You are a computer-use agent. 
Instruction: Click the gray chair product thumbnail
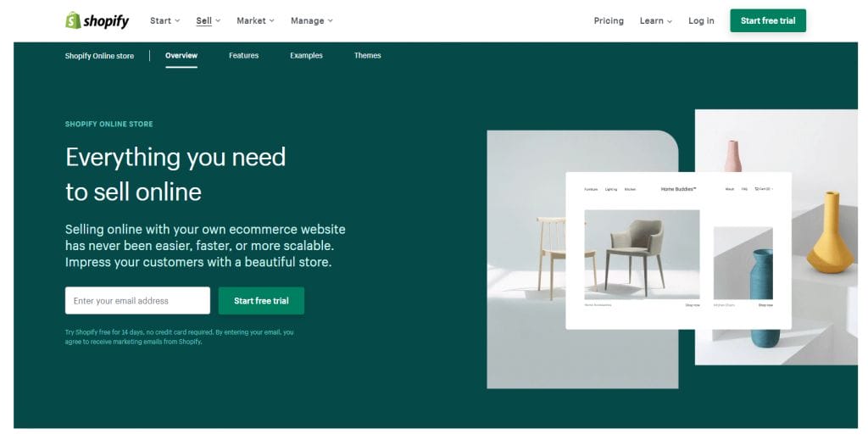pos(642,254)
